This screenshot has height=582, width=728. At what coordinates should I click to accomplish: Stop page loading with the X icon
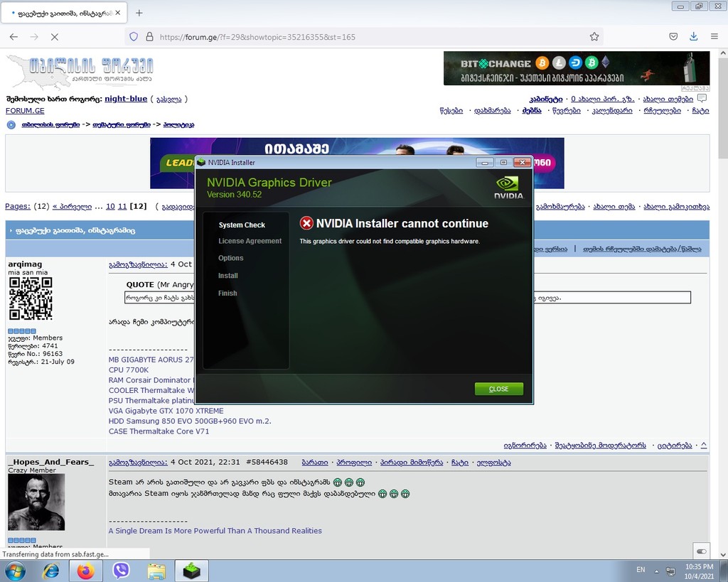pos(54,37)
